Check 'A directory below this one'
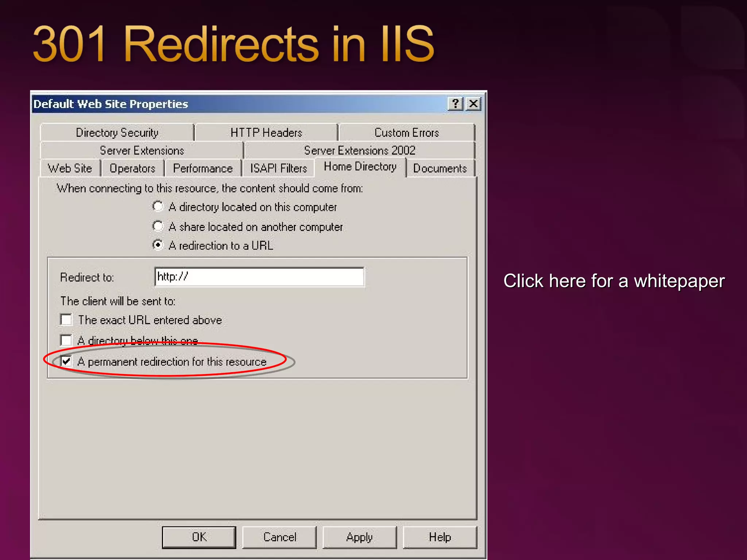Screen dimensions: 747x560 point(66,340)
